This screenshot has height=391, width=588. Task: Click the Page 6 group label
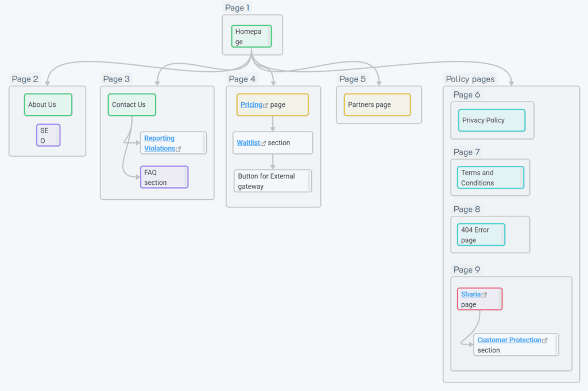tap(466, 95)
